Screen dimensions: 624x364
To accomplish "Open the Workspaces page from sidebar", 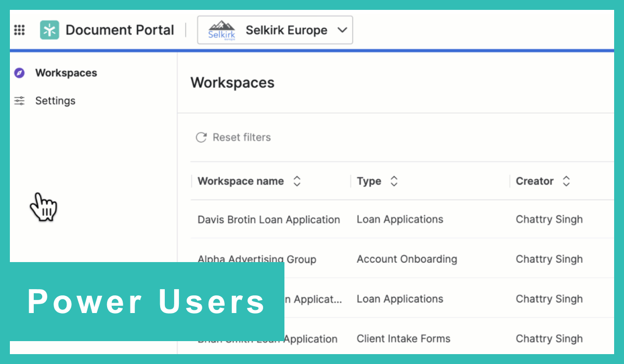I will [66, 73].
